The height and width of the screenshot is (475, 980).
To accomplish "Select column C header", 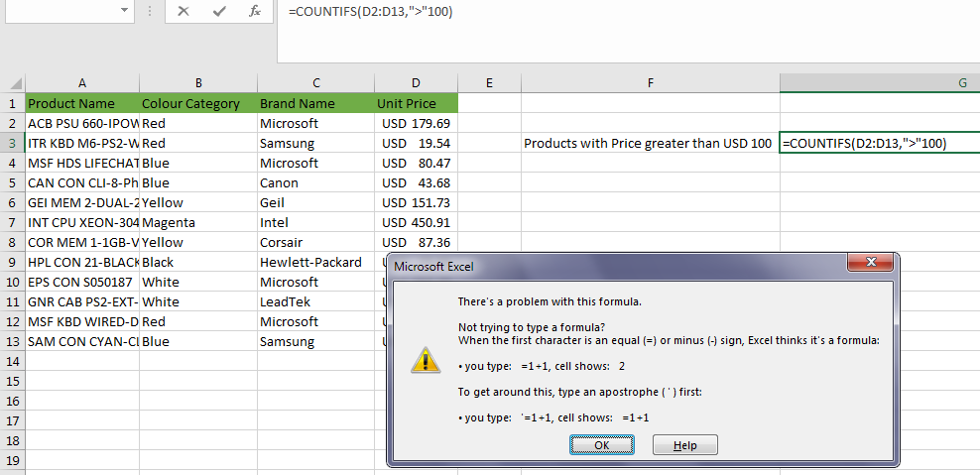I will pos(316,83).
